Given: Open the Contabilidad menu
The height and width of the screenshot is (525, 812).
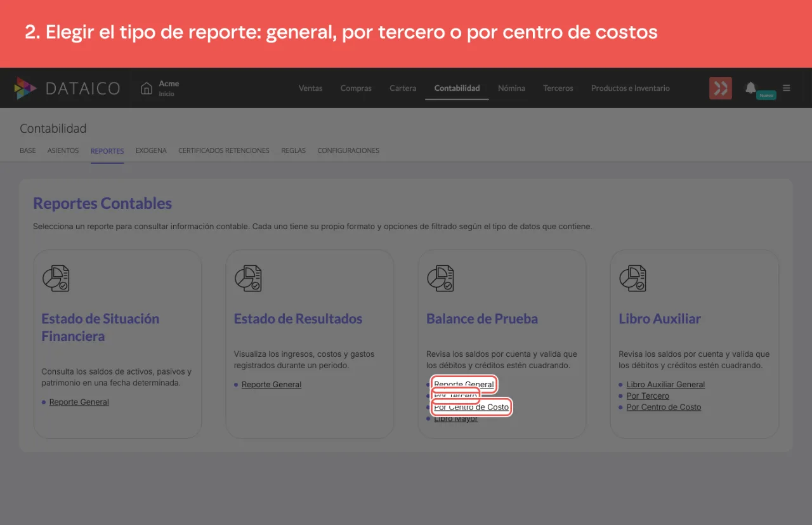Looking at the screenshot, I should coord(457,88).
